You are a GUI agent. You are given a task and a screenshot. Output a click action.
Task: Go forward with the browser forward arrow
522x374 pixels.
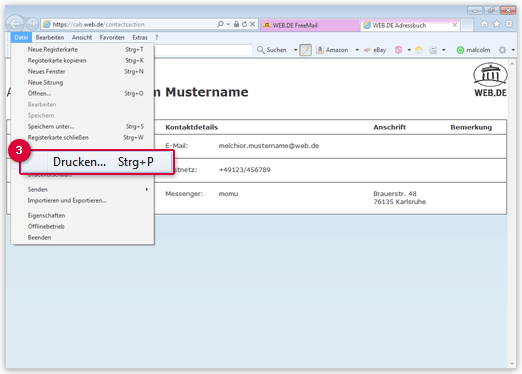[32, 24]
